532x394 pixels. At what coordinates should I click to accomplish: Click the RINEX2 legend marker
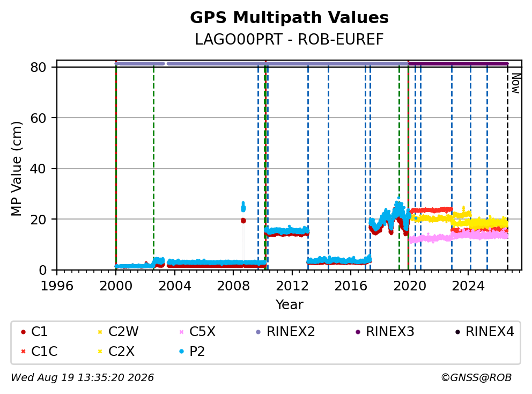[x=258, y=332]
